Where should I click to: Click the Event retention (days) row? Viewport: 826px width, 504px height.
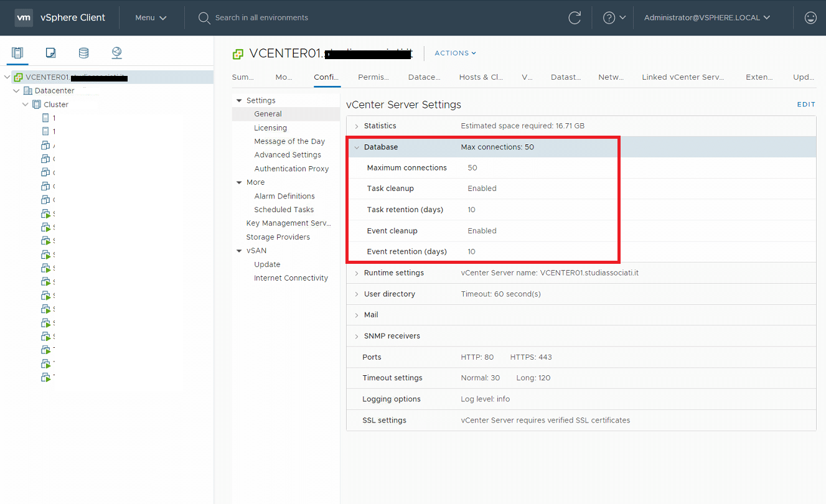tap(581, 252)
